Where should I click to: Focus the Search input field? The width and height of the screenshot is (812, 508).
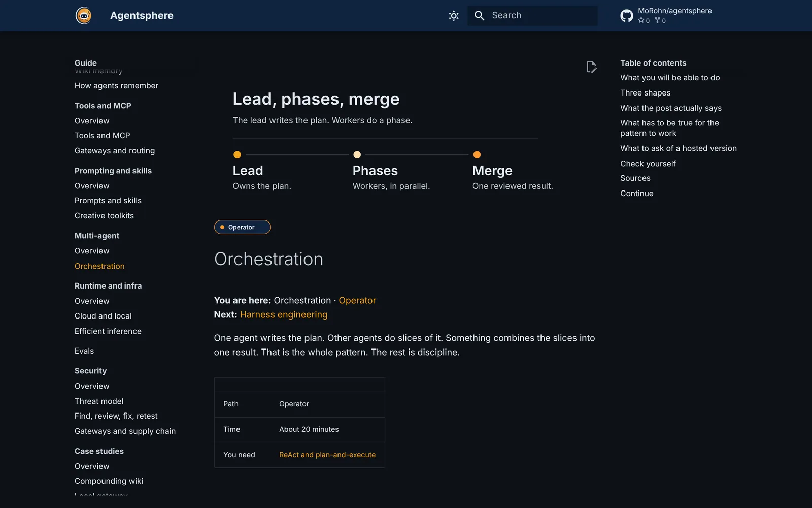pos(532,16)
